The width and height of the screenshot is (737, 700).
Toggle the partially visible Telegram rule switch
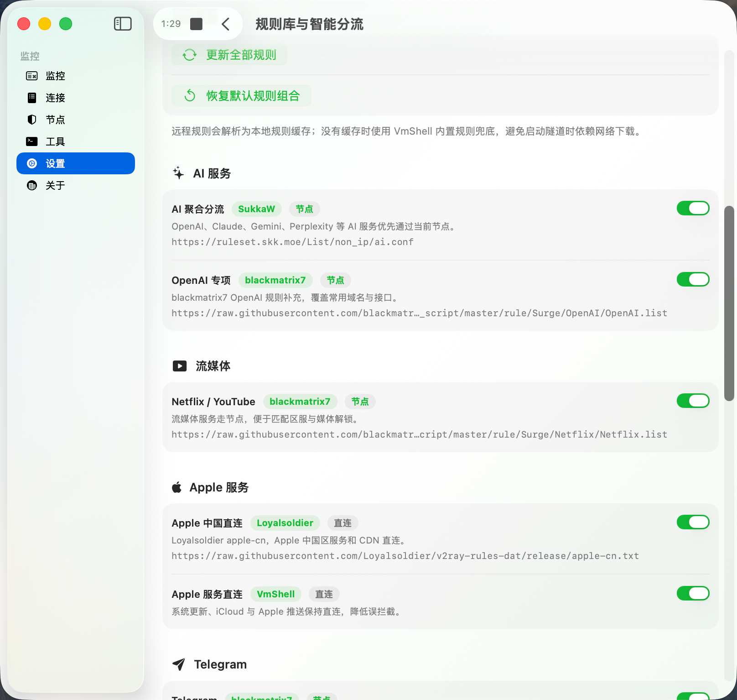click(x=693, y=696)
